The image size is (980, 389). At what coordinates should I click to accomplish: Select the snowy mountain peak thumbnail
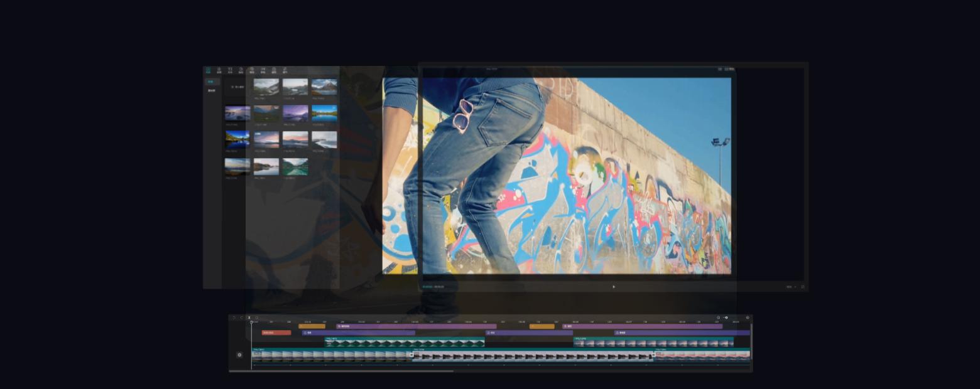pyautogui.click(x=324, y=87)
